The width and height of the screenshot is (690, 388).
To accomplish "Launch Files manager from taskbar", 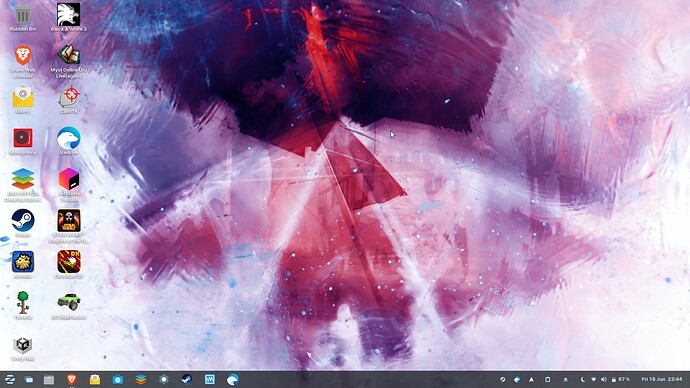I will click(49, 379).
